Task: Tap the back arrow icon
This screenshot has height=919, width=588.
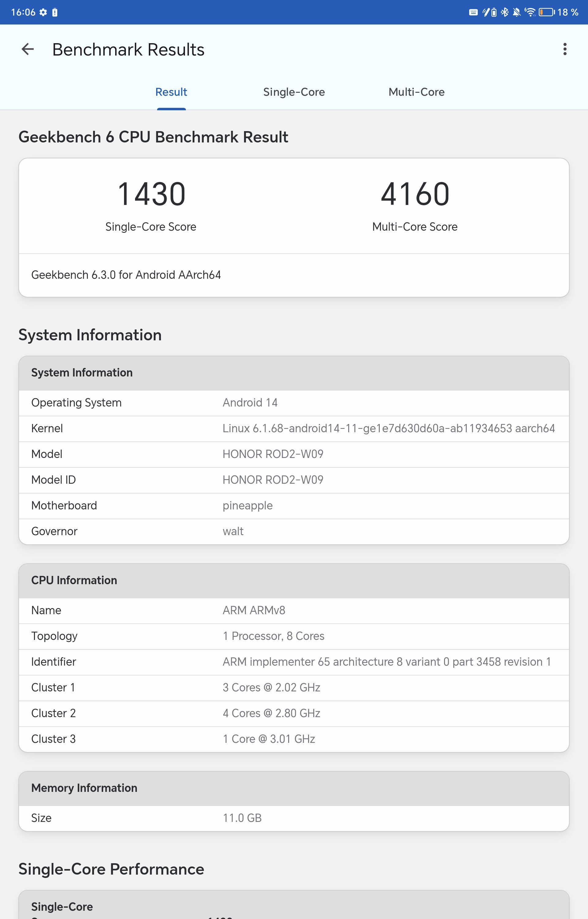Action: pos(28,49)
